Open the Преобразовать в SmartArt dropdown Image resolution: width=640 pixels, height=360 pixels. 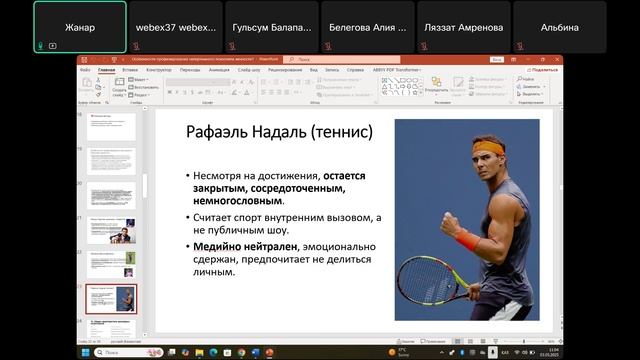tap(344, 95)
